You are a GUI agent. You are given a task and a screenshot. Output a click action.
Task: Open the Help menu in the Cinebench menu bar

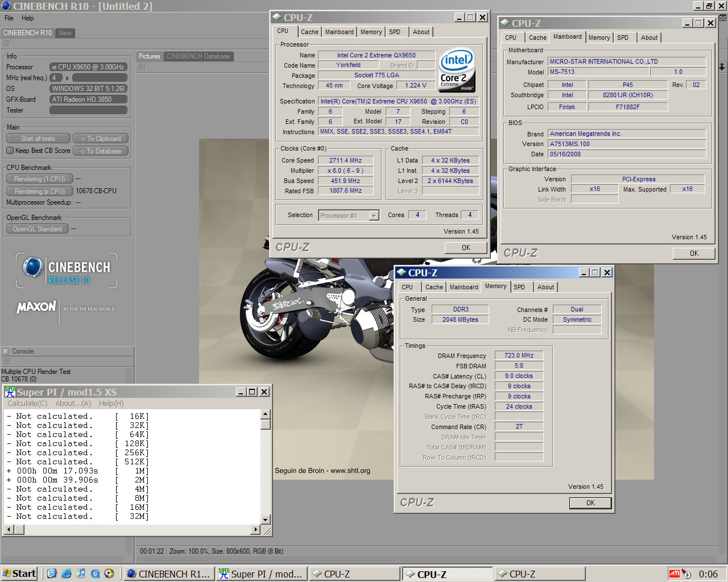coord(27,18)
